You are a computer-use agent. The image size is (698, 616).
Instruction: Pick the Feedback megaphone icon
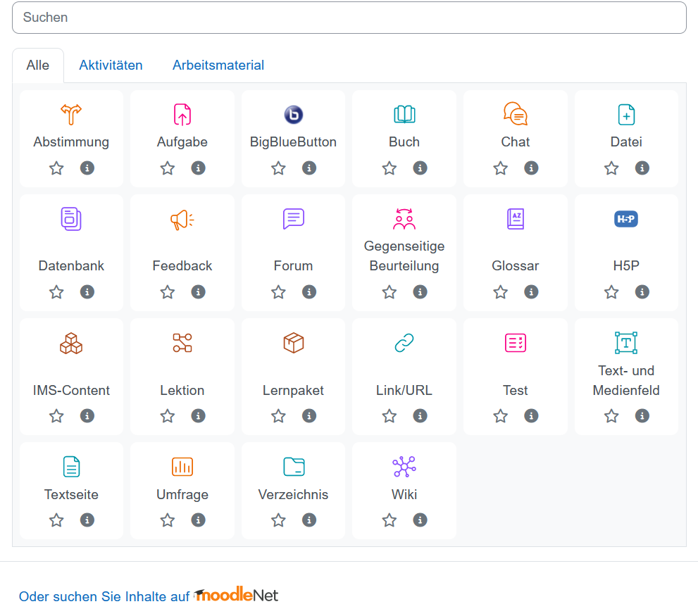(x=182, y=219)
